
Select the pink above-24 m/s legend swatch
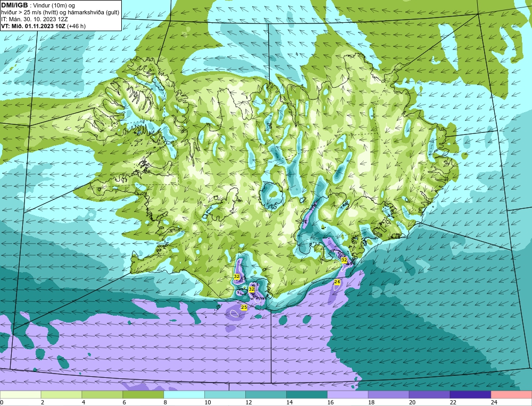pyautogui.click(x=511, y=395)
